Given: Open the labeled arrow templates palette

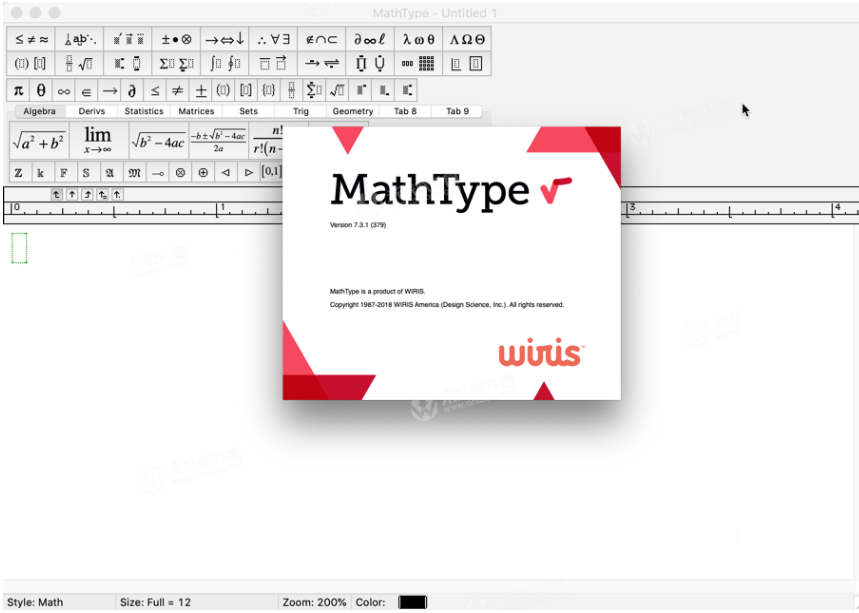Looking at the screenshot, I should coord(321,64).
